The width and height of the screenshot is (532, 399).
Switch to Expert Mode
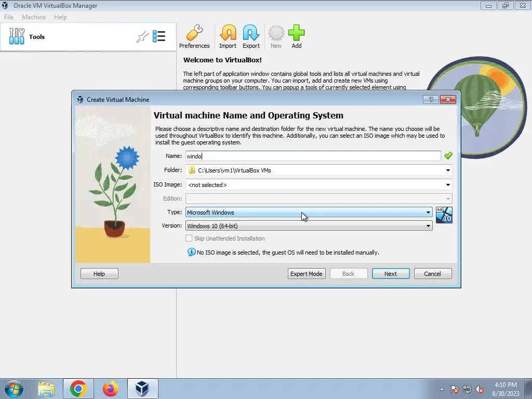pyautogui.click(x=307, y=273)
